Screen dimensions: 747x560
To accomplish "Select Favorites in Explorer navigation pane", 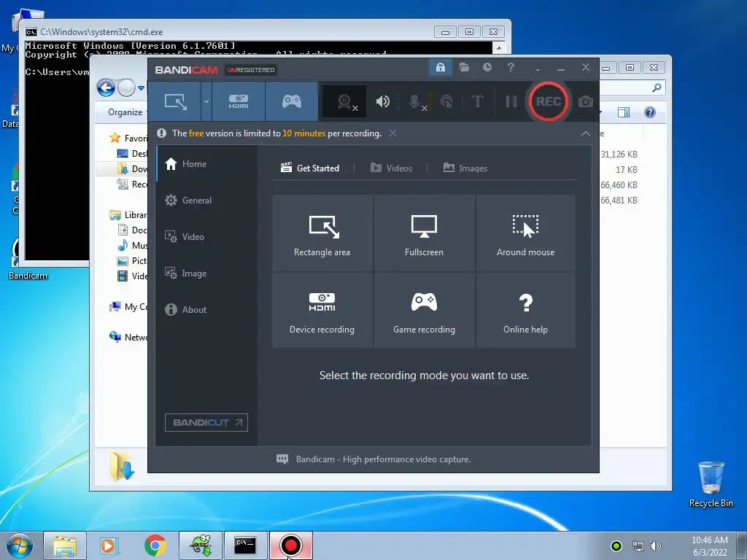I will click(128, 138).
